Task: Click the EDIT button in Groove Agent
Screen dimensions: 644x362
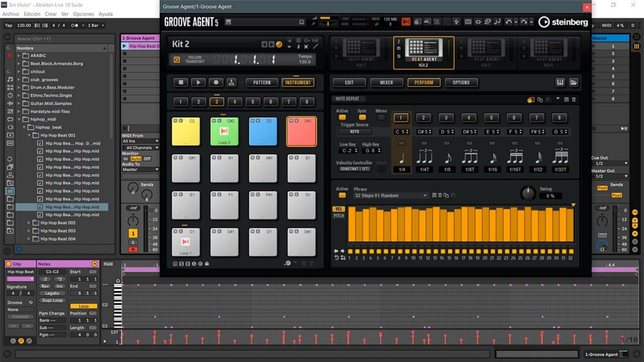Action: pos(348,83)
